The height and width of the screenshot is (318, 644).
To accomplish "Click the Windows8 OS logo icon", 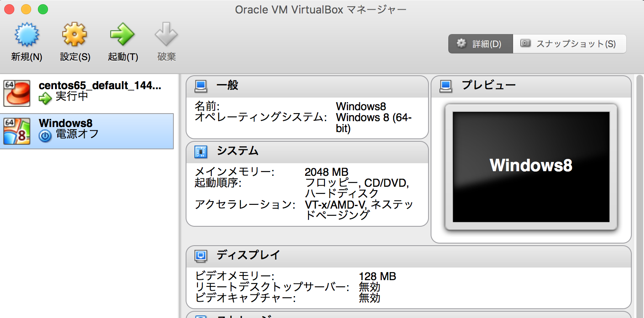I will pos(17,131).
